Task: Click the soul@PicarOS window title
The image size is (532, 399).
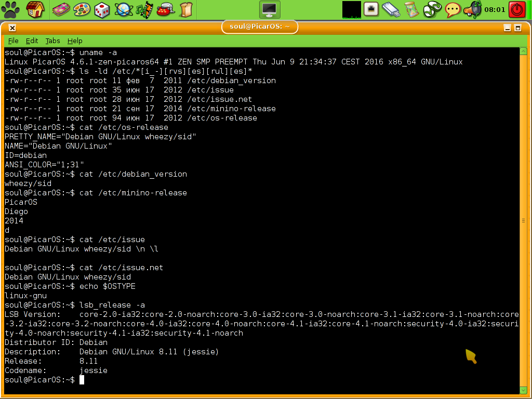Action: pyautogui.click(x=260, y=26)
